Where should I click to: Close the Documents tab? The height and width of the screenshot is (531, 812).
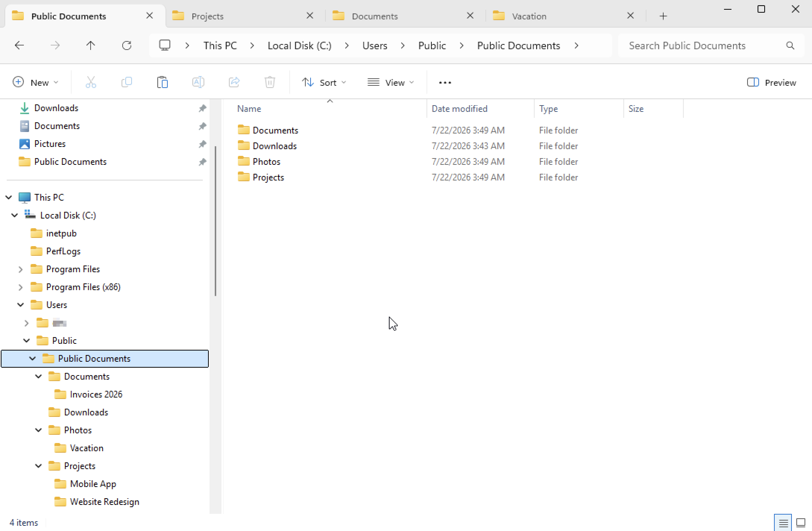tap(470, 16)
